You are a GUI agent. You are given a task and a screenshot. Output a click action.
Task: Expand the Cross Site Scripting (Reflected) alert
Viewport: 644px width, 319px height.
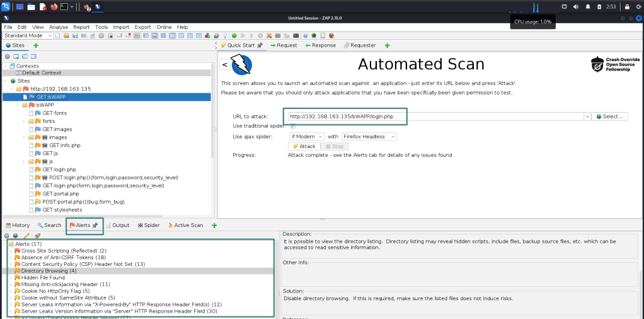[x=11, y=251]
